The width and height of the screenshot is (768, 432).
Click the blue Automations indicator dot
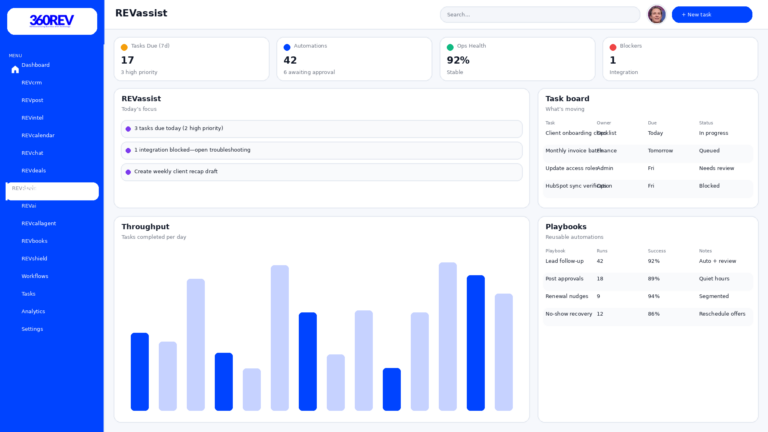(287, 47)
